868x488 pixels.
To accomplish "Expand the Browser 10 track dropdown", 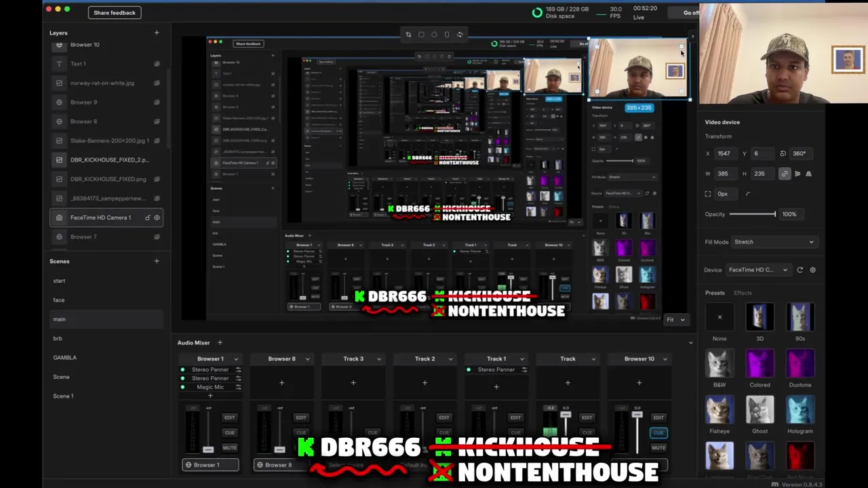I will (x=665, y=359).
